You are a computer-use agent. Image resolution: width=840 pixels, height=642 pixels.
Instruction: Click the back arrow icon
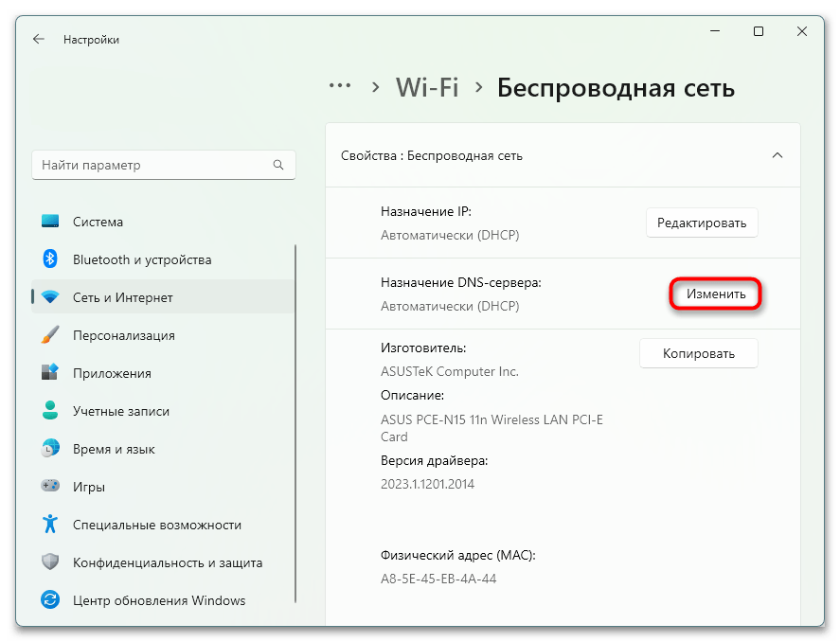39,39
